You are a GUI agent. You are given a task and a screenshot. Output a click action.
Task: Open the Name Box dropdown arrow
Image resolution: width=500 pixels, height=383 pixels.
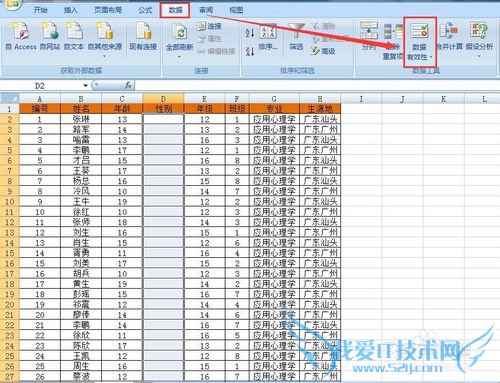point(86,86)
